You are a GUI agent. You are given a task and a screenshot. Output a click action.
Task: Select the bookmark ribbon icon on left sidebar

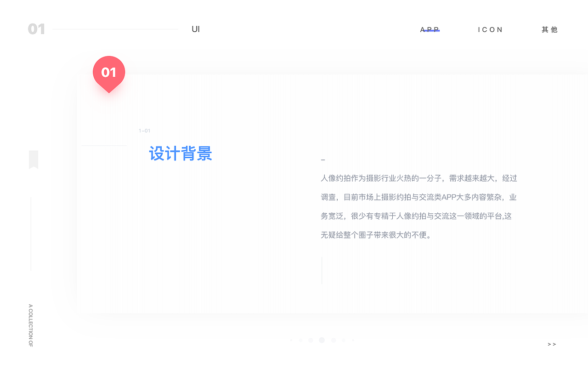click(x=33, y=159)
